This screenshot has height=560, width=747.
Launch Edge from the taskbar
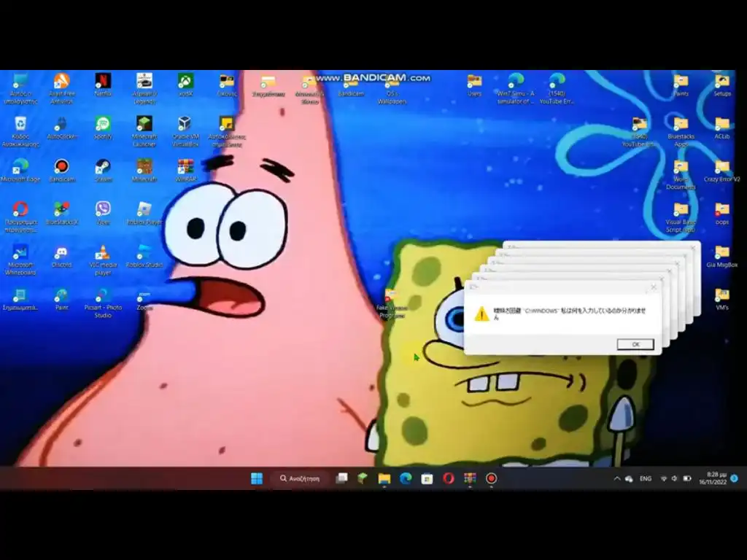406,478
